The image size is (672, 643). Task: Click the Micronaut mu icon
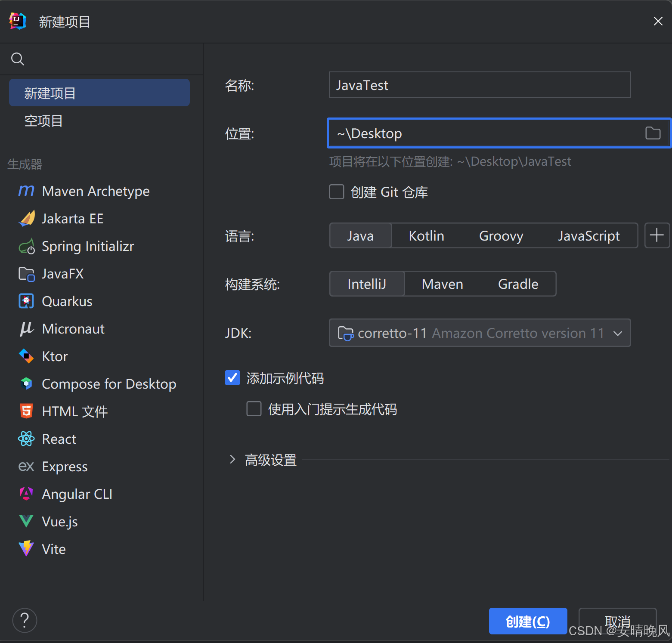pos(27,328)
